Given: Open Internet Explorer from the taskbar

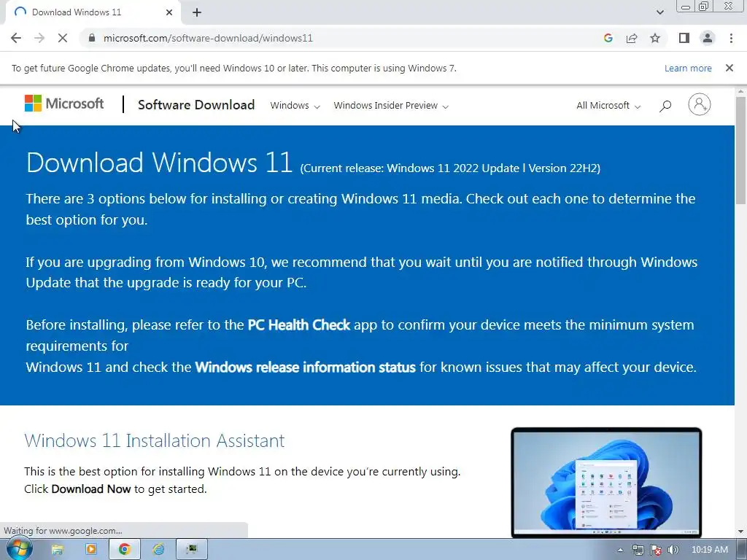Looking at the screenshot, I should coord(158,550).
